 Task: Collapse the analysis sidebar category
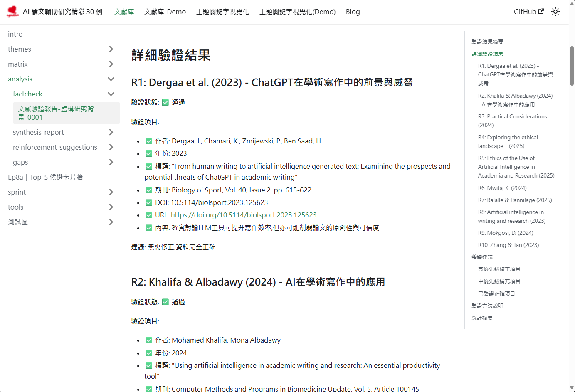tap(111, 79)
